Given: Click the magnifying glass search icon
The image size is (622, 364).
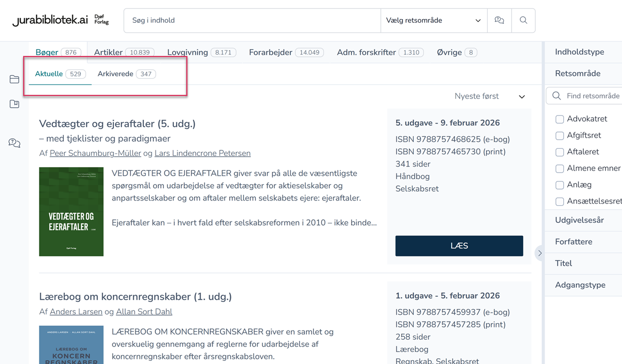Looking at the screenshot, I should coord(523,20).
